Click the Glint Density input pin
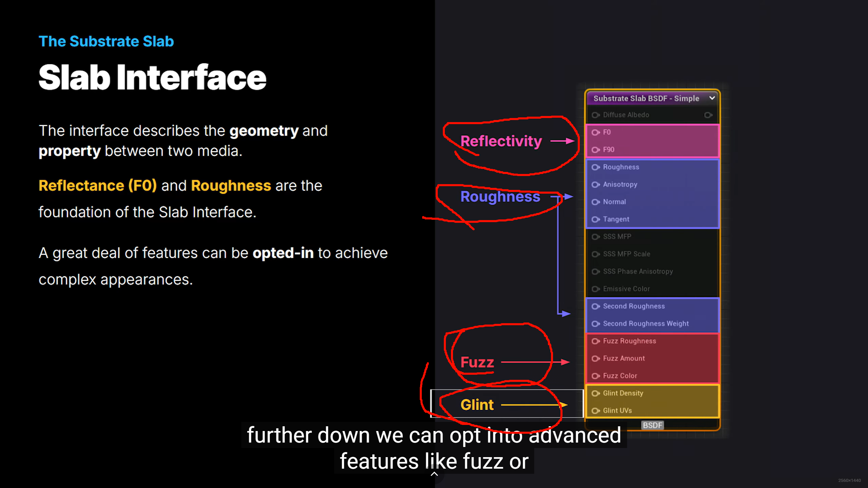The width and height of the screenshot is (868, 488). [x=595, y=393]
